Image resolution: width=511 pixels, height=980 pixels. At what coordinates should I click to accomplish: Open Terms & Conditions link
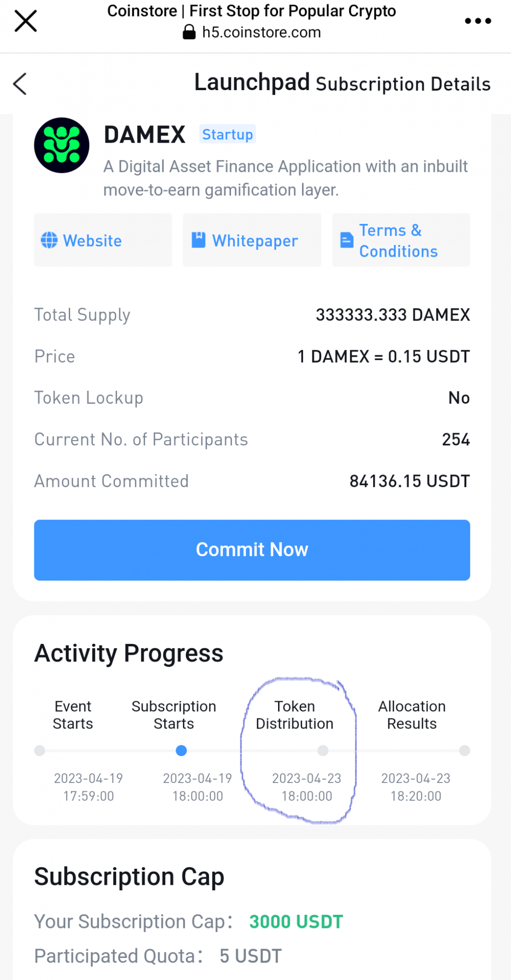pos(398,241)
